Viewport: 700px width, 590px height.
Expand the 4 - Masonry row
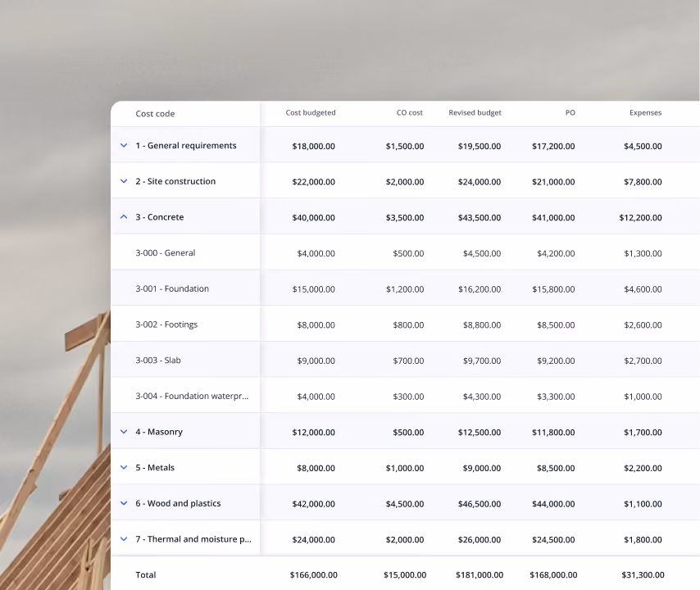pos(124,432)
